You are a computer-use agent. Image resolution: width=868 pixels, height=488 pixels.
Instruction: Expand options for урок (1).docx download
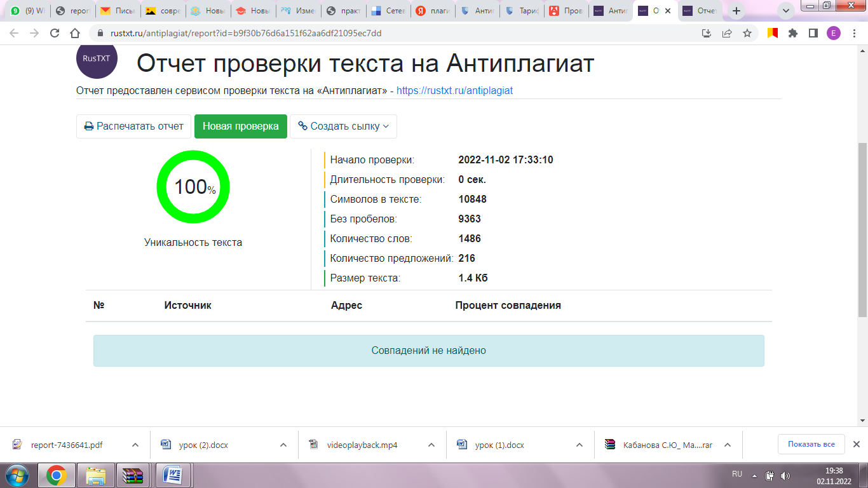coord(580,445)
